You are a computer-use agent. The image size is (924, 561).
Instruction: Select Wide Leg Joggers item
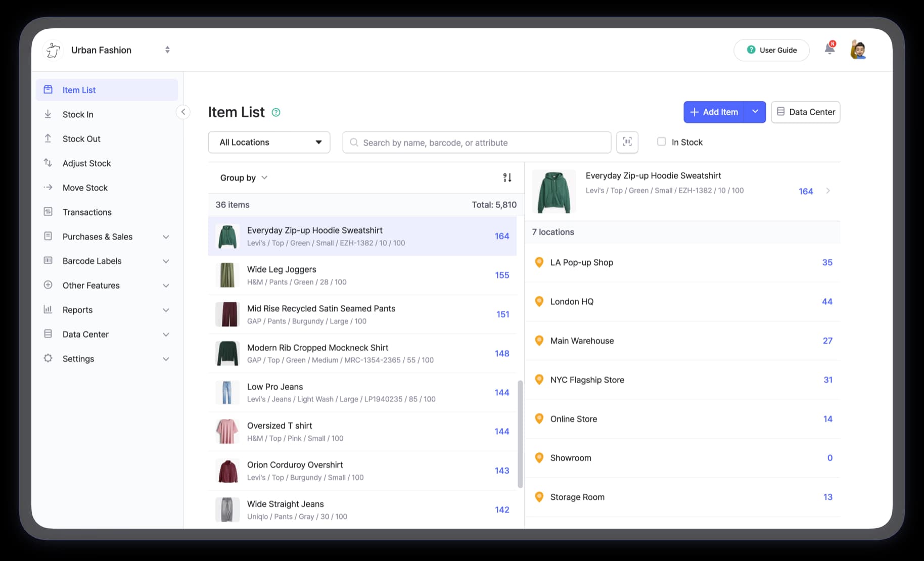(362, 275)
